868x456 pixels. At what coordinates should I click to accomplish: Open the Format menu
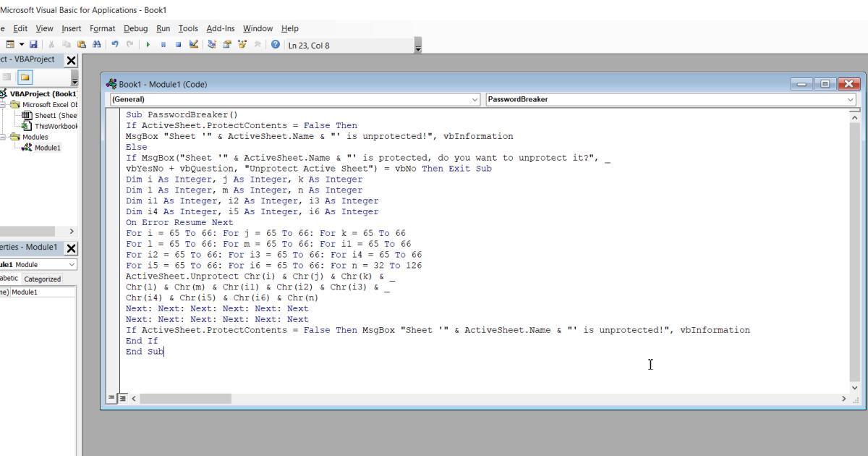103,28
